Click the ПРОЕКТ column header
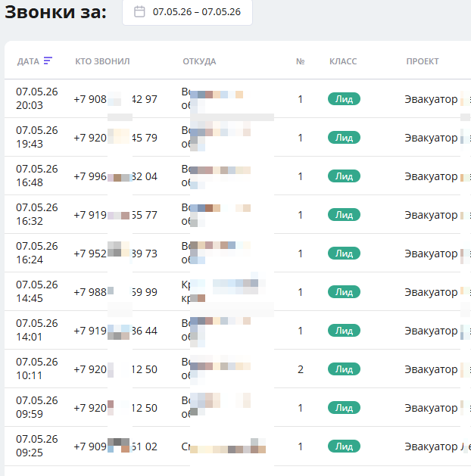 pyautogui.click(x=423, y=61)
